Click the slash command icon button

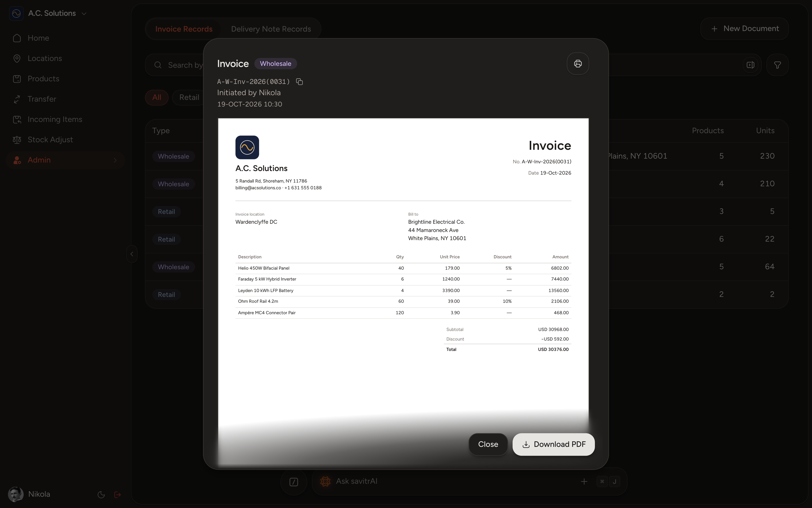coord(294,482)
